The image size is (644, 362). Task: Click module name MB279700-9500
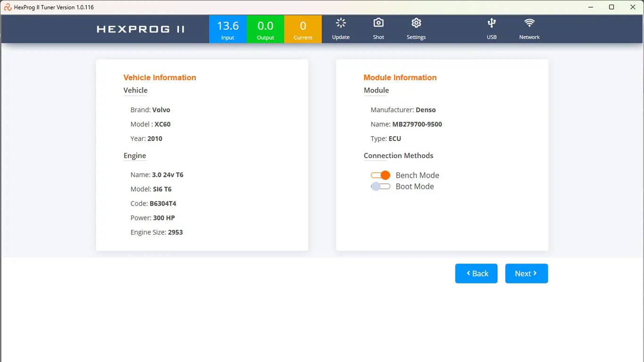pyautogui.click(x=417, y=124)
